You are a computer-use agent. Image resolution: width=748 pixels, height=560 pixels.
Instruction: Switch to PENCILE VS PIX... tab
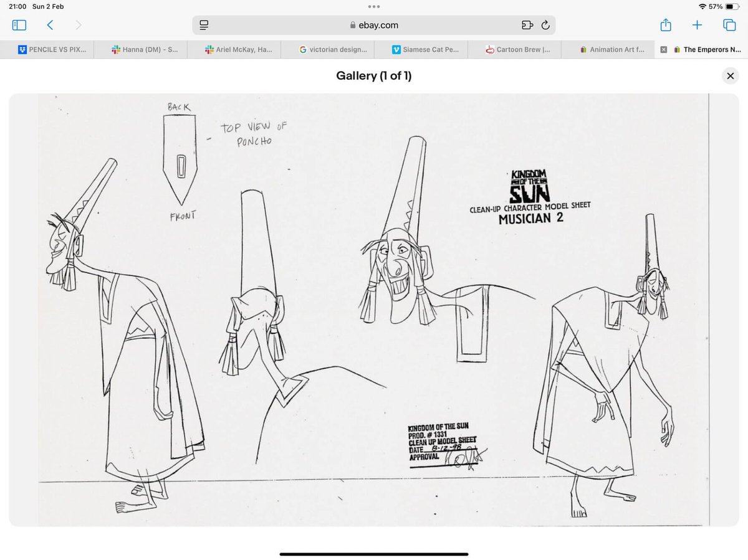pos(47,50)
